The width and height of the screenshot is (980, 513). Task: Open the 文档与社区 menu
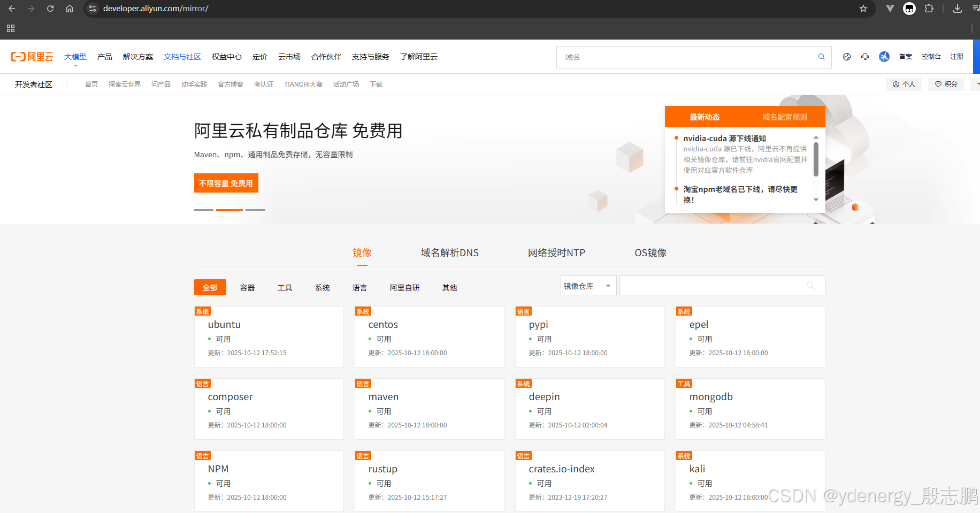point(182,57)
